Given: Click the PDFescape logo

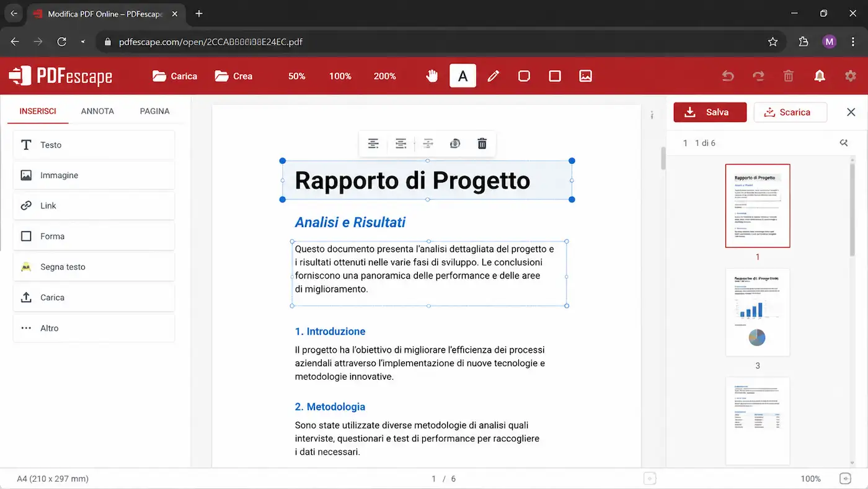Looking at the screenshot, I should coord(61,76).
